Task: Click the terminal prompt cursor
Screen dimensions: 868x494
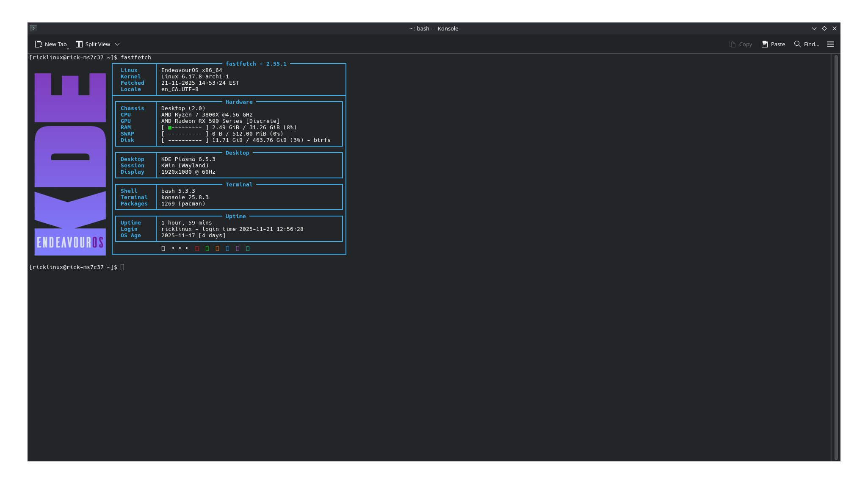Action: (x=122, y=267)
